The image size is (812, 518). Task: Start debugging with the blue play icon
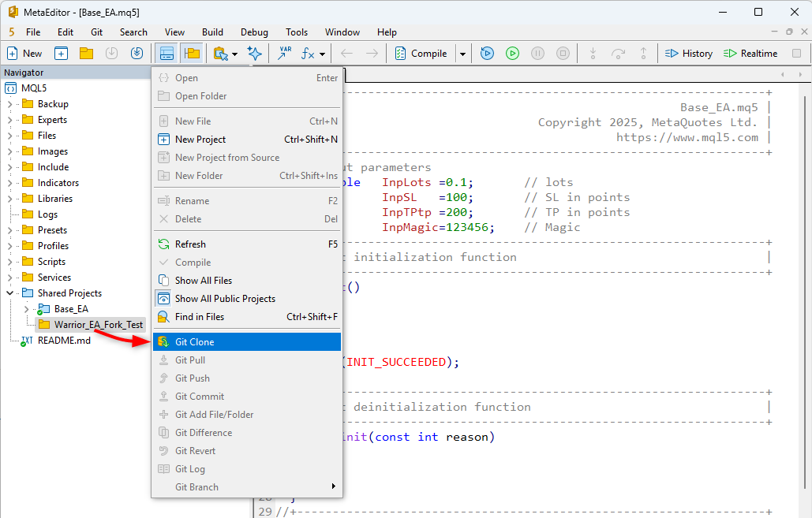point(487,54)
